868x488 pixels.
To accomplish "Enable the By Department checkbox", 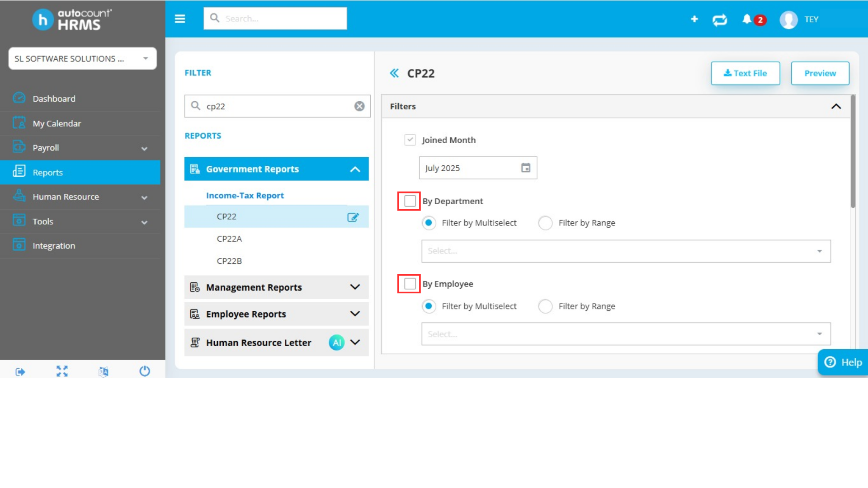I will pos(410,201).
